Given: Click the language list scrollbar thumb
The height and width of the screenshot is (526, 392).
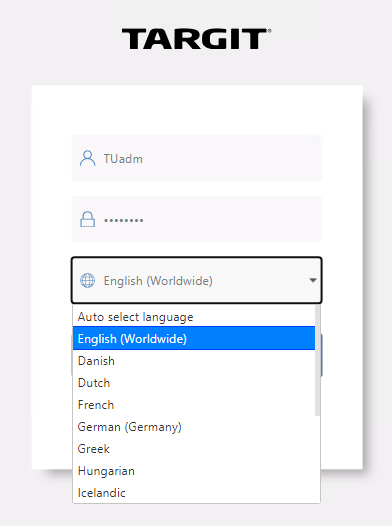Looking at the screenshot, I should [318, 361].
